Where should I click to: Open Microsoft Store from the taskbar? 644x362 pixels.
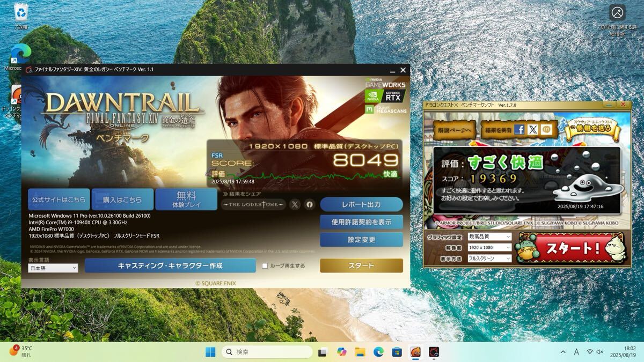(x=397, y=352)
